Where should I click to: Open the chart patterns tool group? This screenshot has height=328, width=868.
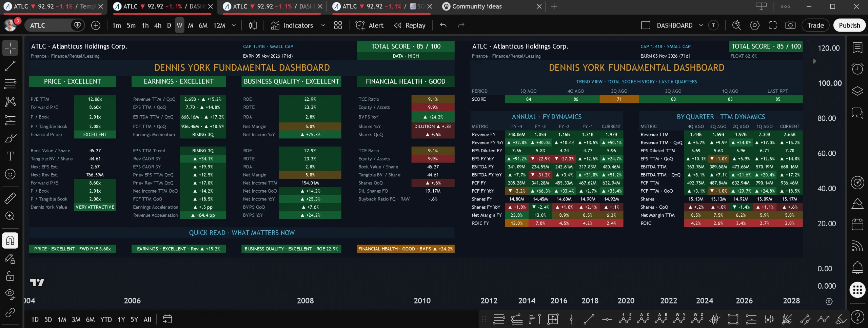pos(10,101)
